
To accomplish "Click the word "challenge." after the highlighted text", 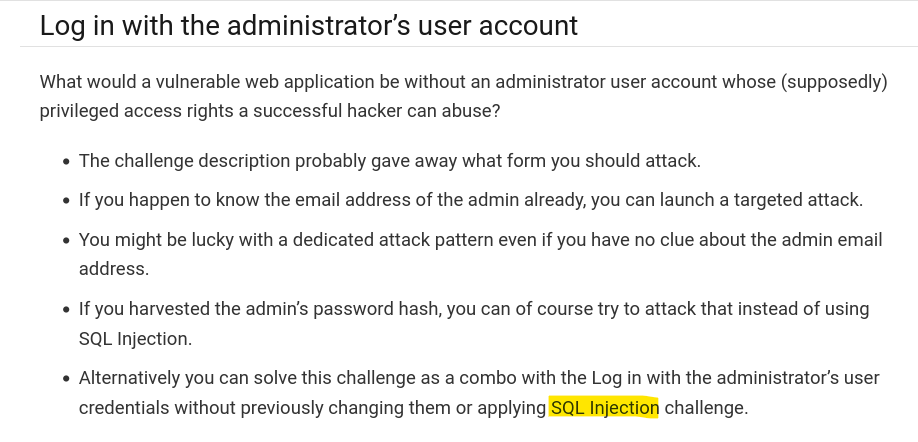I will tap(706, 408).
